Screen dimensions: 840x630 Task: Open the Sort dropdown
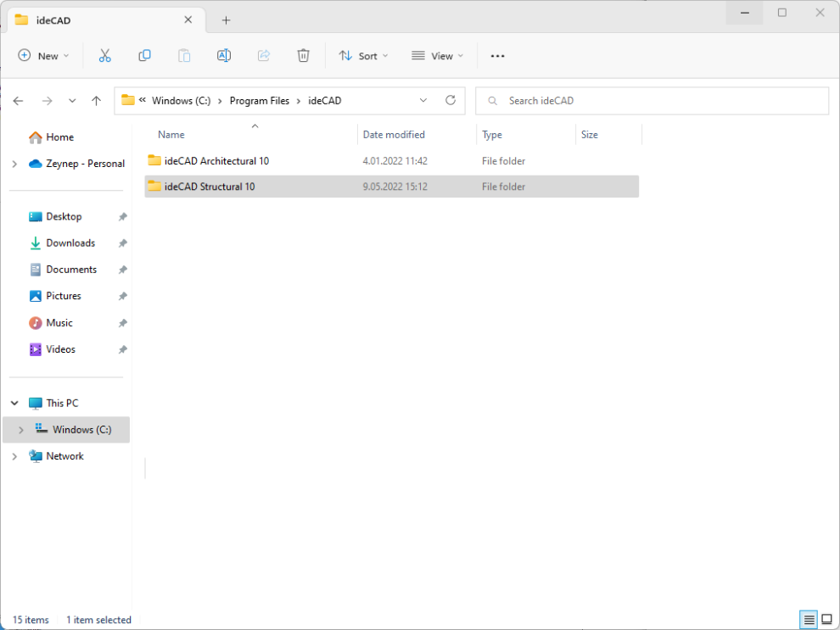(x=363, y=55)
